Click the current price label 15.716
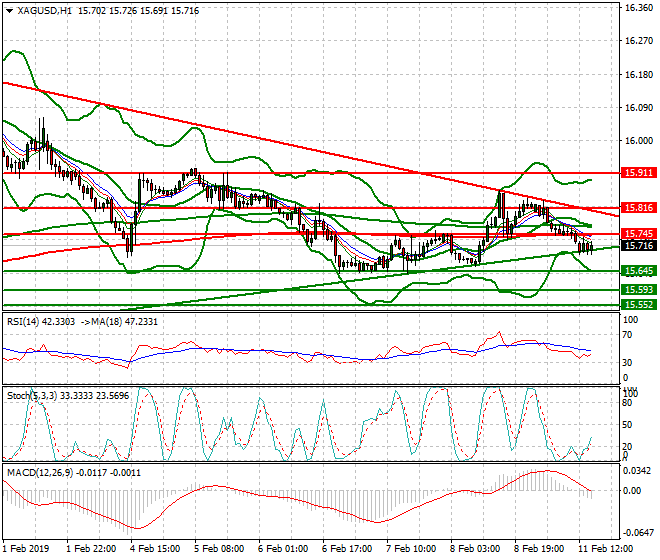660x560 pixels. point(639,246)
